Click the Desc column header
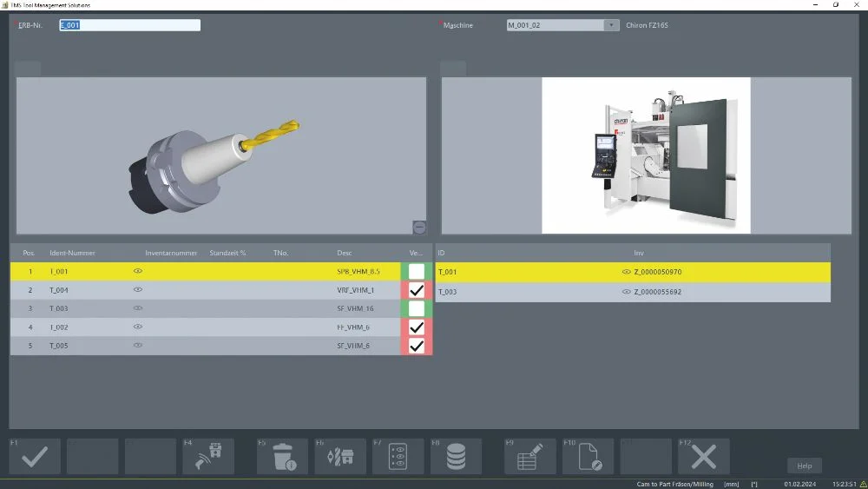Image resolution: width=868 pixels, height=489 pixels. coord(345,253)
